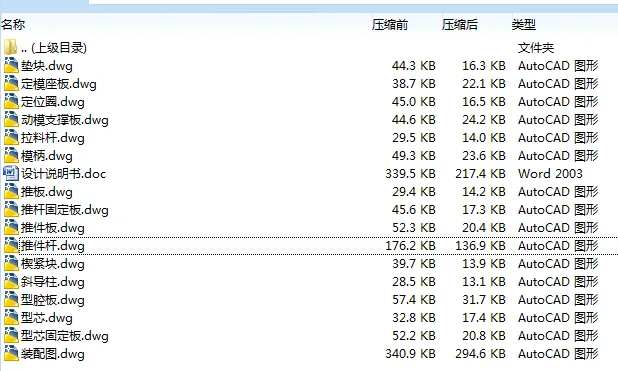
Task: Click the 294.6 KB compressed size value
Action: point(480,354)
